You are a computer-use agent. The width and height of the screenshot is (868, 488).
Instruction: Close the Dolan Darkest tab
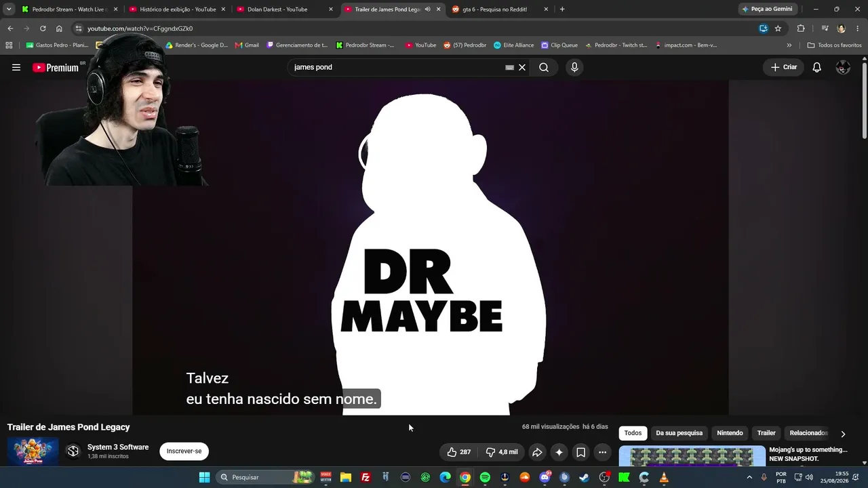point(330,9)
